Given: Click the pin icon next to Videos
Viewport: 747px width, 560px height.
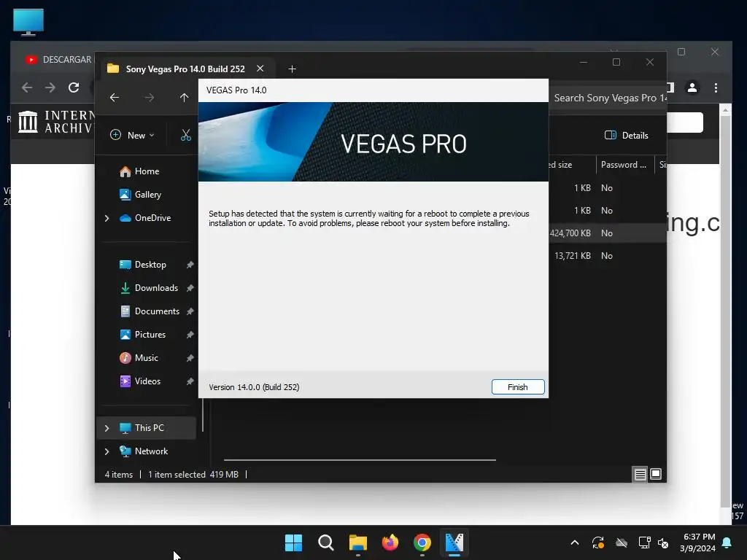Looking at the screenshot, I should point(190,381).
